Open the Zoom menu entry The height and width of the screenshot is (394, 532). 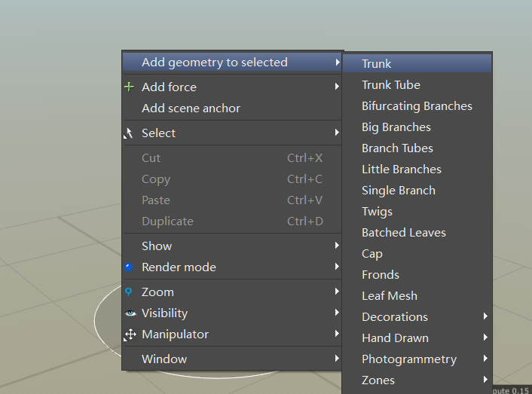click(232, 292)
